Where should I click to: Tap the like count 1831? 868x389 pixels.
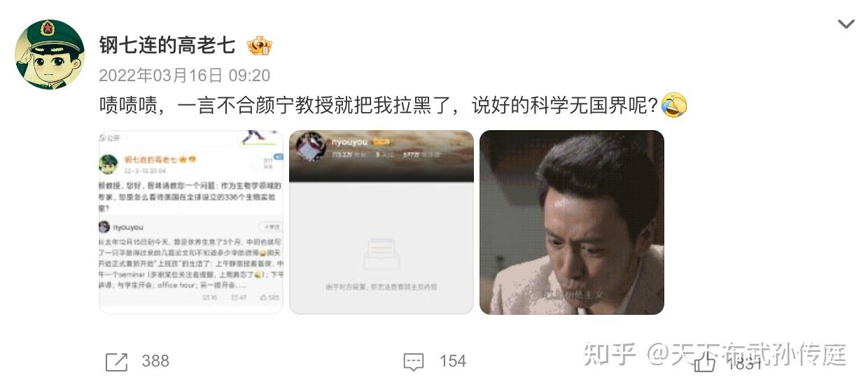[745, 363]
